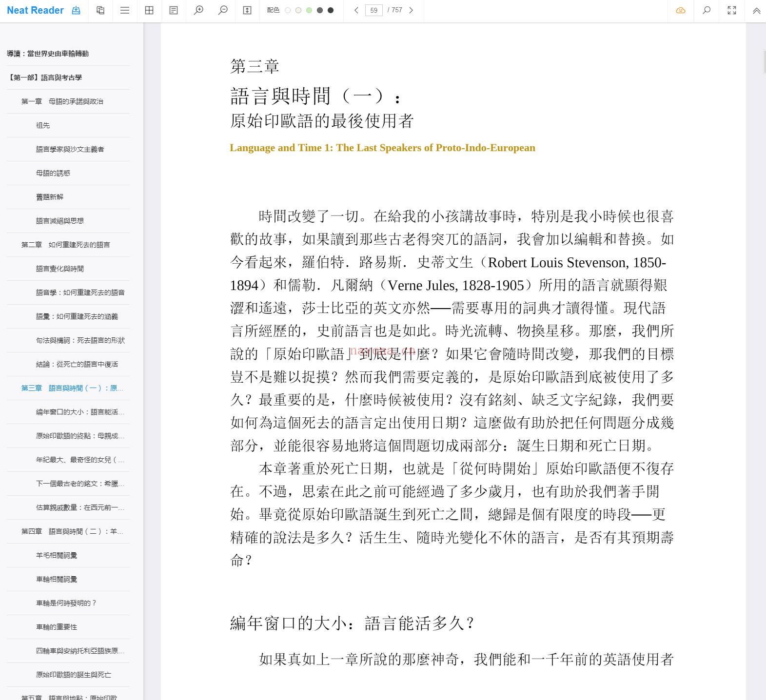The width and height of the screenshot is (766, 700).
Task: Click the page number field showing 59
Action: (x=374, y=10)
